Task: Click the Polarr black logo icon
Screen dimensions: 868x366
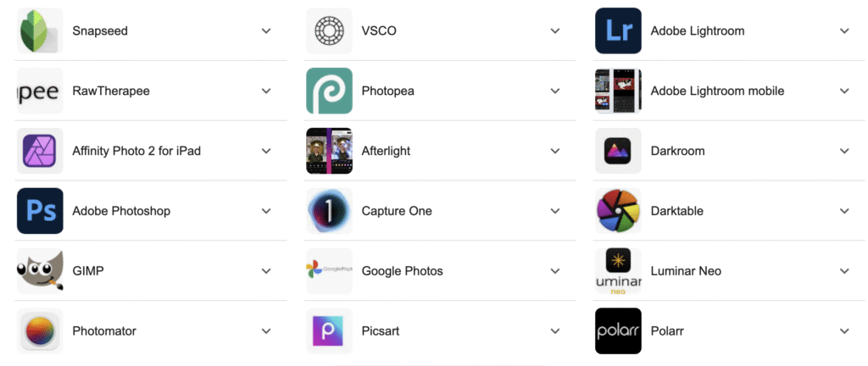Action: point(618,331)
